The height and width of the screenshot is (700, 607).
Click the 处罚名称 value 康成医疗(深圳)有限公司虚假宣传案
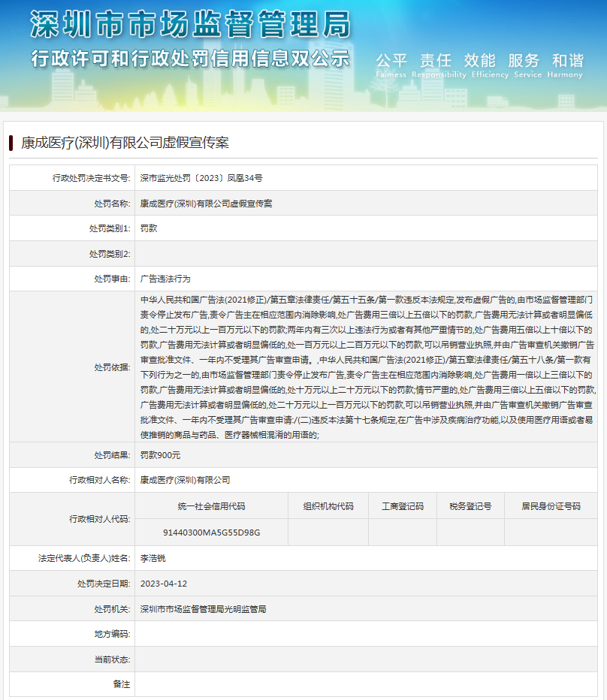(206, 204)
